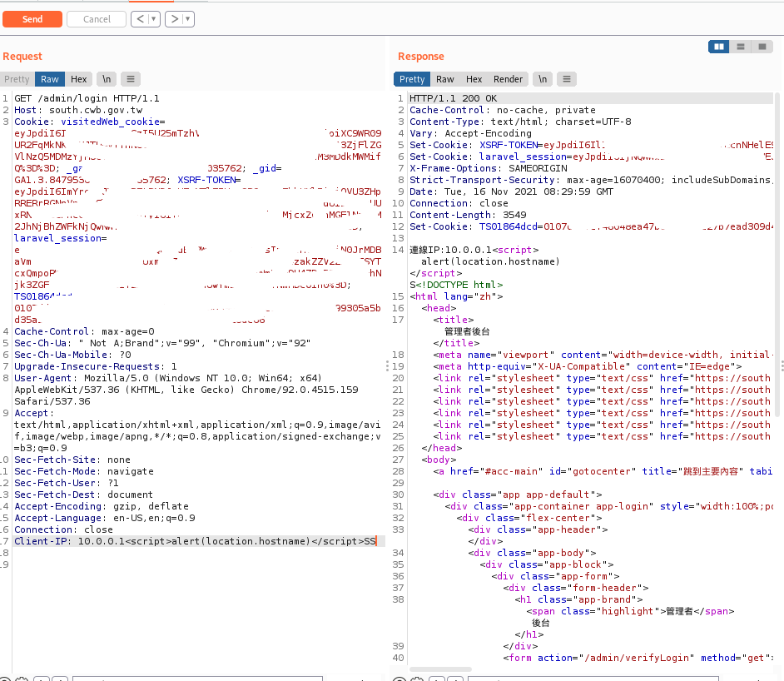Click 'Vary: Accept-Encoding' response header

(x=470, y=133)
